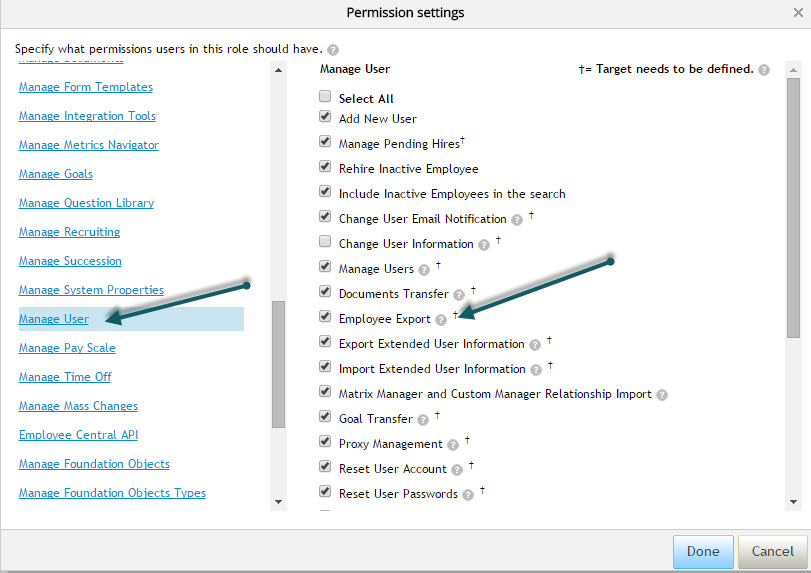The height and width of the screenshot is (573, 811).
Task: Select Manage Pay Scale category
Action: [x=67, y=348]
